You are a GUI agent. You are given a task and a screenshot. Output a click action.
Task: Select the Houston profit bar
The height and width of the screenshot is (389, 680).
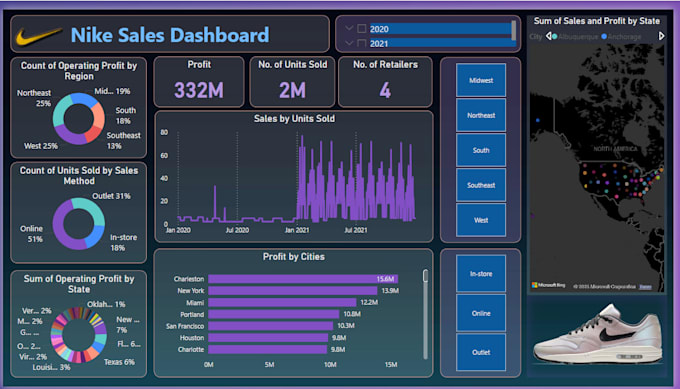point(268,337)
